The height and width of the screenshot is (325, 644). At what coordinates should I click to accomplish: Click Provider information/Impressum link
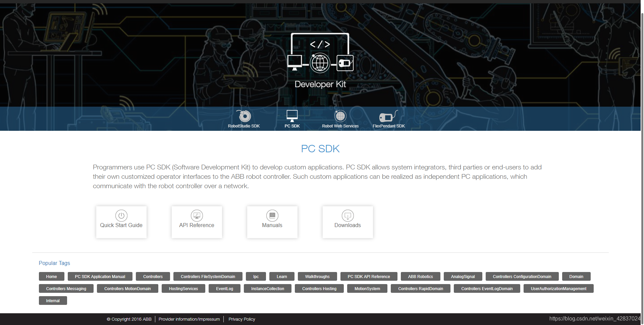tap(189, 319)
